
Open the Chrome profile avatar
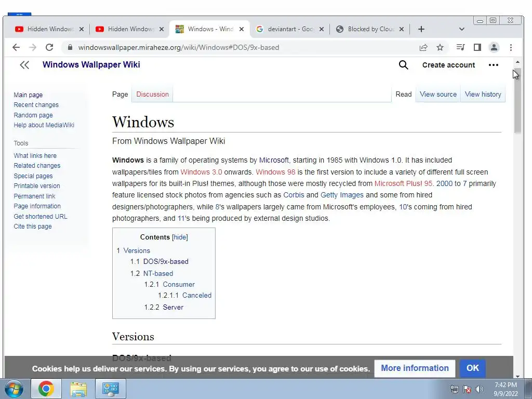click(494, 47)
